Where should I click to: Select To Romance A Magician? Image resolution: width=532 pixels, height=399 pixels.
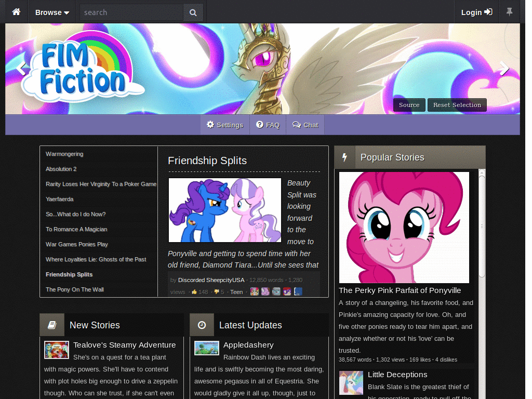tap(76, 229)
